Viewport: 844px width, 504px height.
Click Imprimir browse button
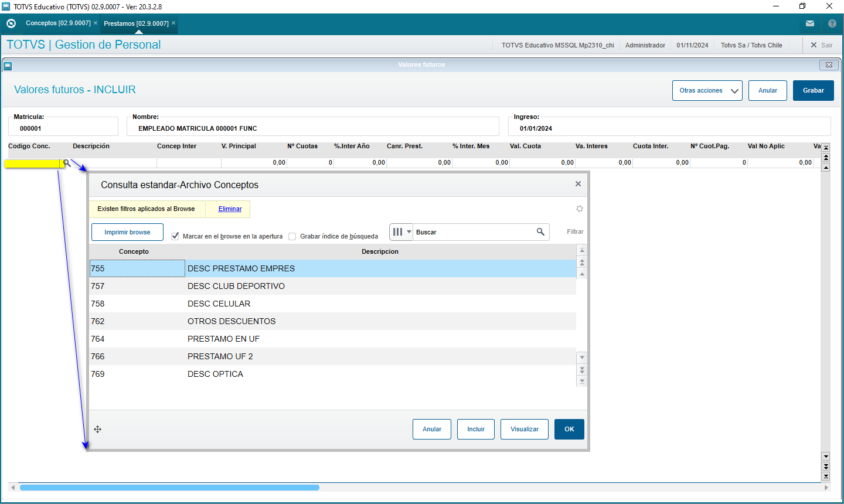tap(127, 232)
